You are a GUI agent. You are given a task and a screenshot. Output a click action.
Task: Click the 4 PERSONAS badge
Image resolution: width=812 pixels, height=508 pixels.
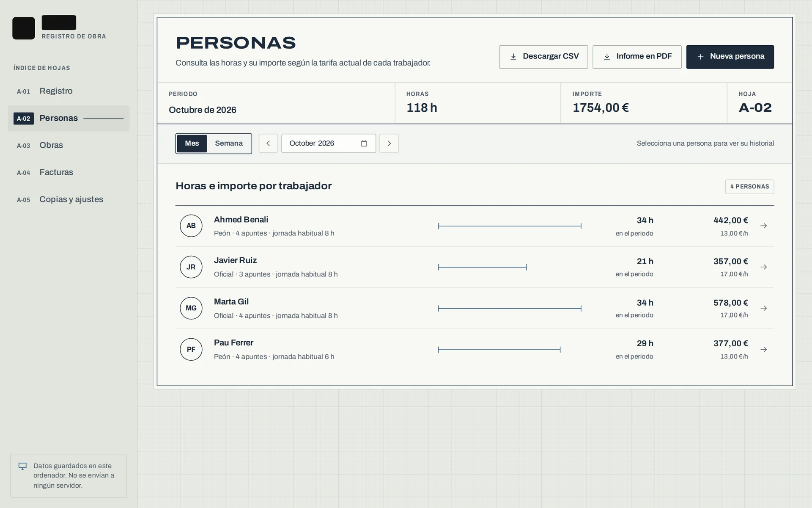(x=749, y=187)
